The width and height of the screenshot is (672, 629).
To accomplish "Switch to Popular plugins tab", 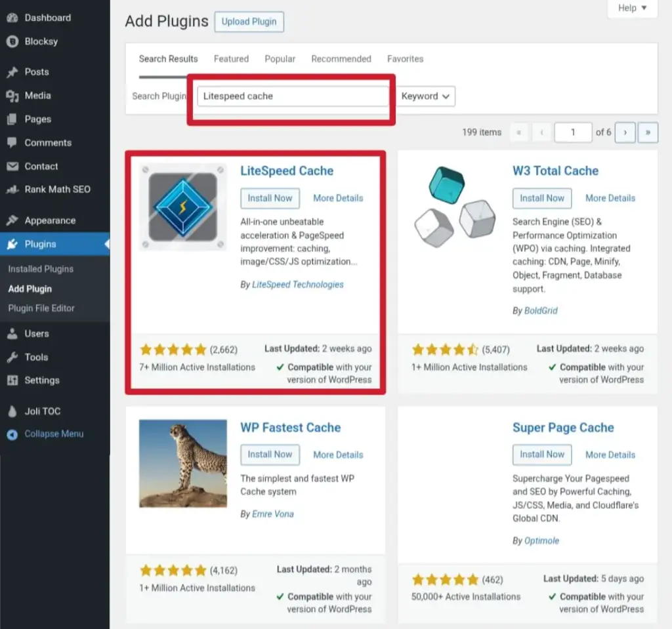I will coord(280,59).
